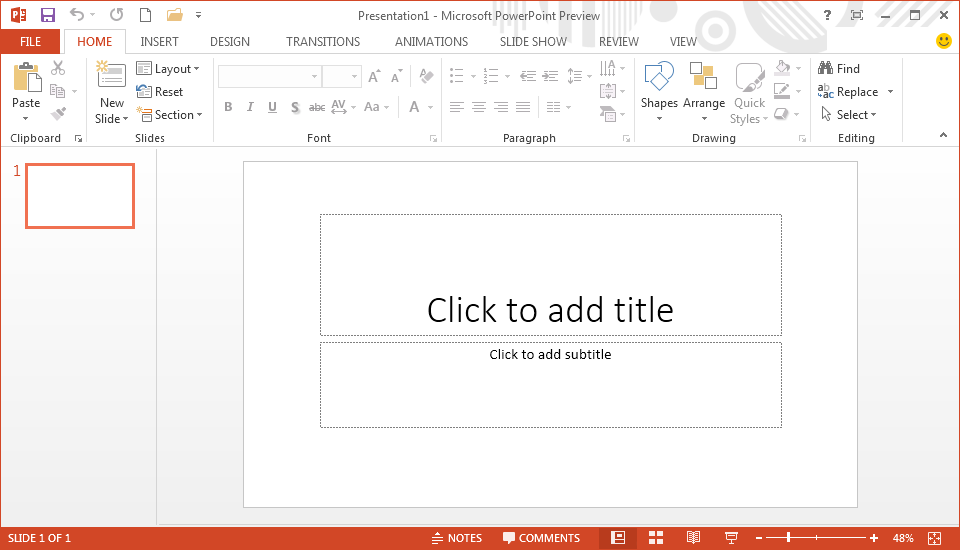Toggle Normal view in status bar
Screen dimensions: 962x551
coord(618,538)
